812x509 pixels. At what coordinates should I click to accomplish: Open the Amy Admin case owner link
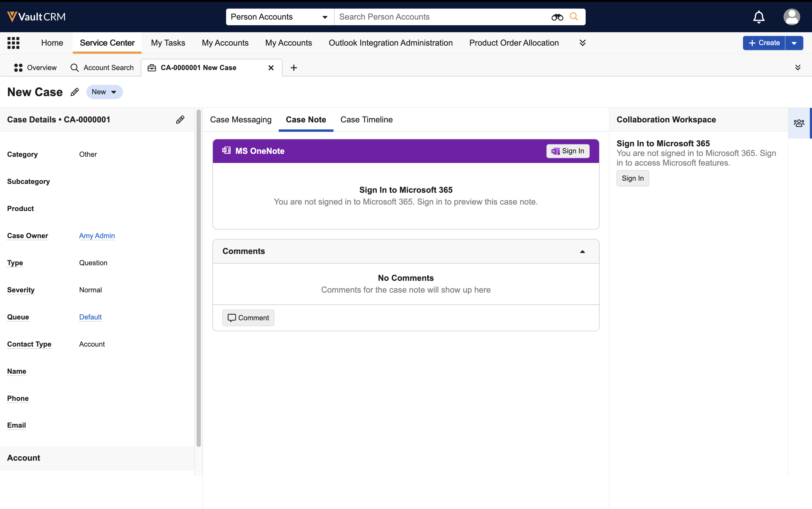tap(97, 236)
